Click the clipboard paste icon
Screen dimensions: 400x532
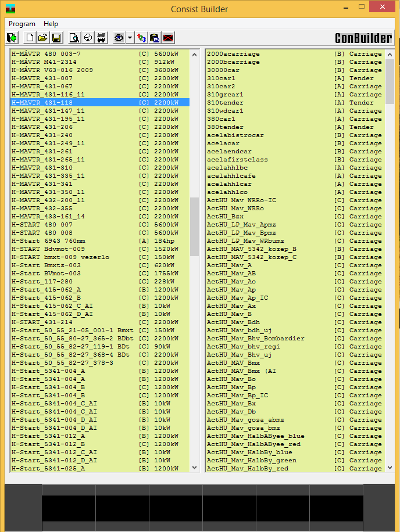click(x=155, y=38)
